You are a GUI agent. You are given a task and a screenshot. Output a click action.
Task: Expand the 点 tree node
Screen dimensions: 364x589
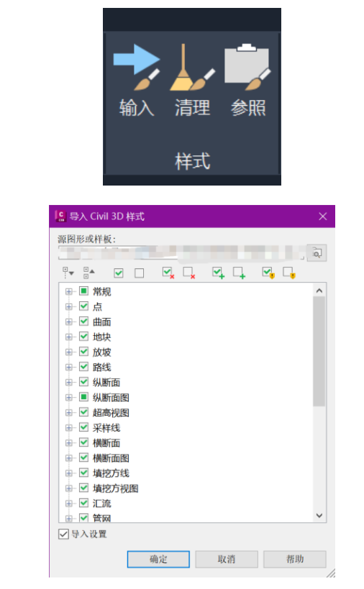pyautogui.click(x=69, y=306)
